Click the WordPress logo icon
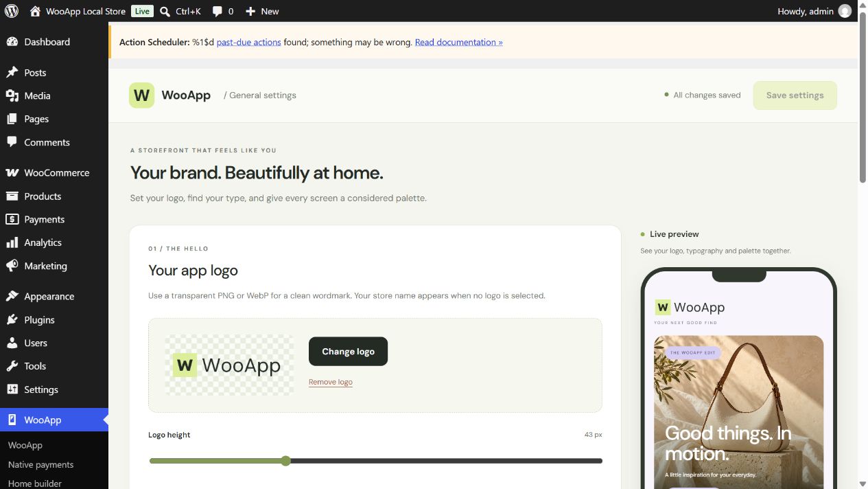This screenshot has height=489, width=868. 12,11
